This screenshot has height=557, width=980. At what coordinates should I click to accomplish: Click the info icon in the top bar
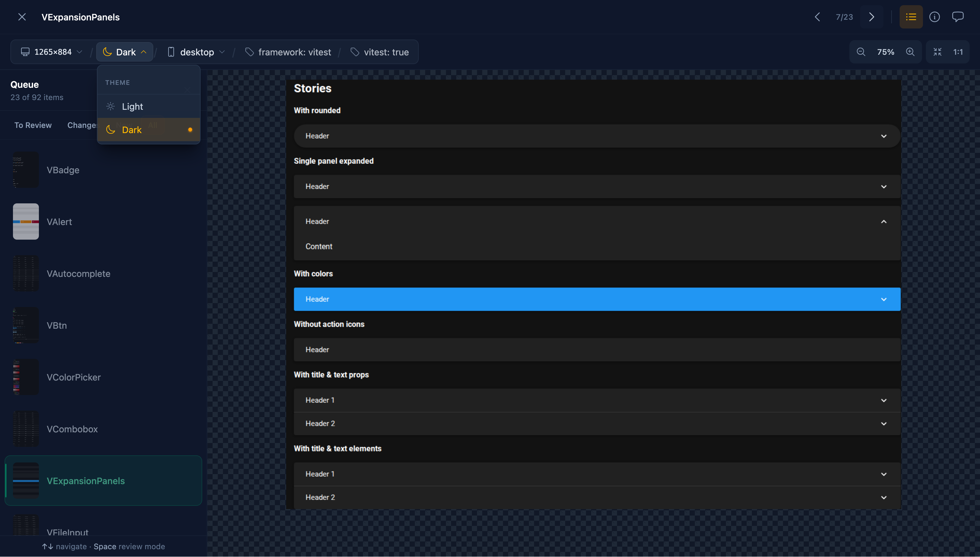tap(934, 17)
